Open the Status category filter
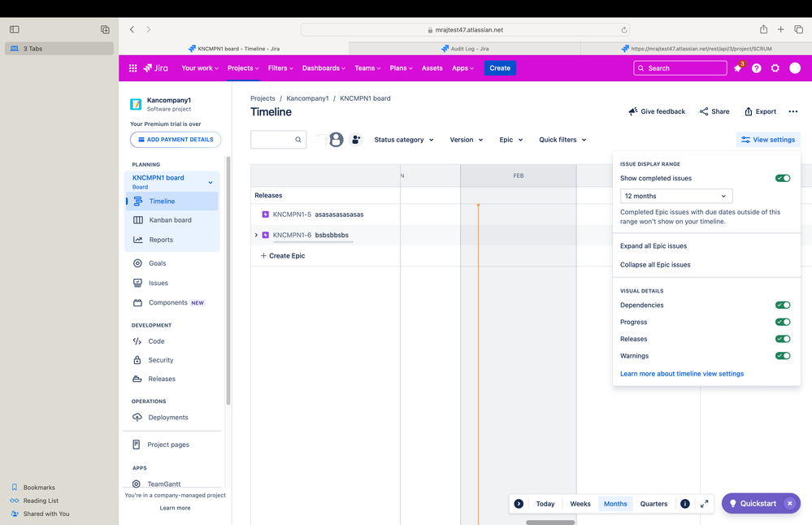This screenshot has width=812, height=525. tap(404, 140)
